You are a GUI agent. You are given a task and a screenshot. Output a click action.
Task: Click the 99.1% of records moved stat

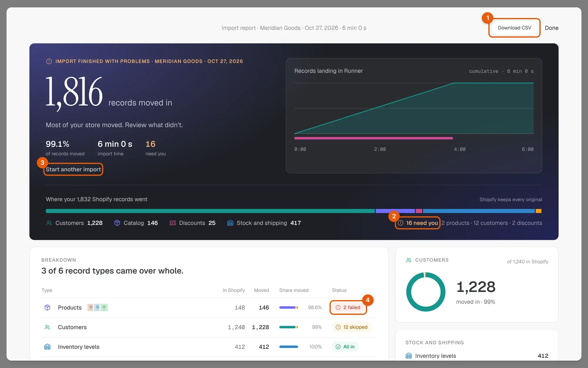(65, 148)
